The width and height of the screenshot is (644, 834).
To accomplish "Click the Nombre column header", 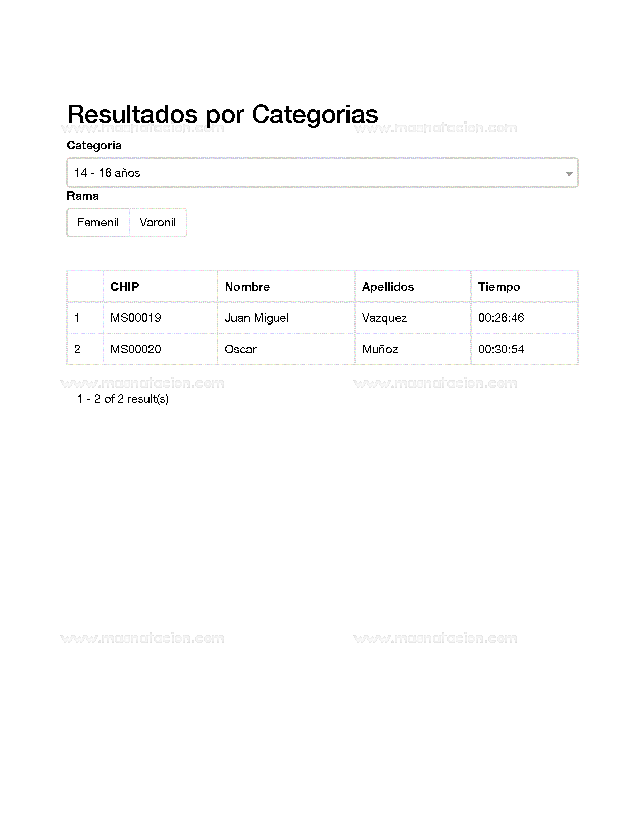I will [x=247, y=287].
